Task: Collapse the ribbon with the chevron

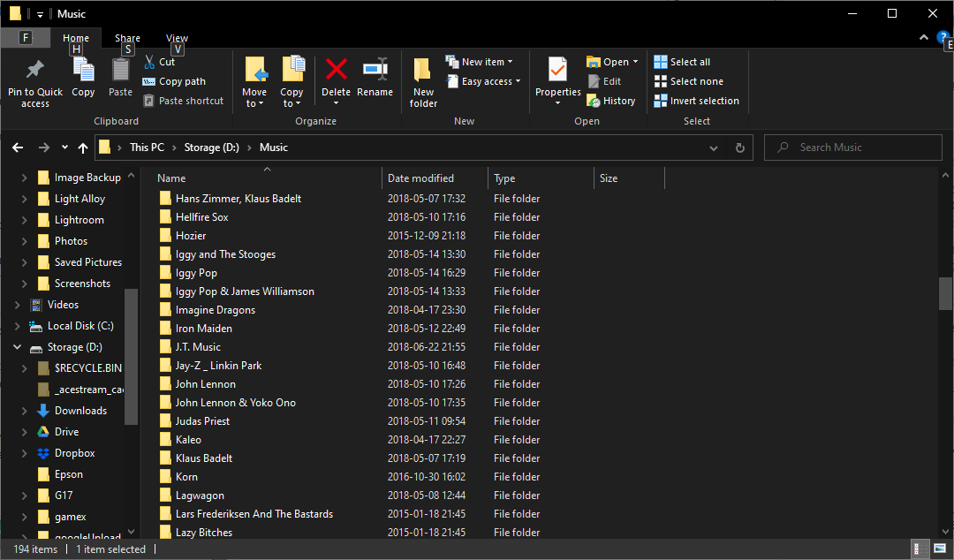Action: [x=924, y=37]
